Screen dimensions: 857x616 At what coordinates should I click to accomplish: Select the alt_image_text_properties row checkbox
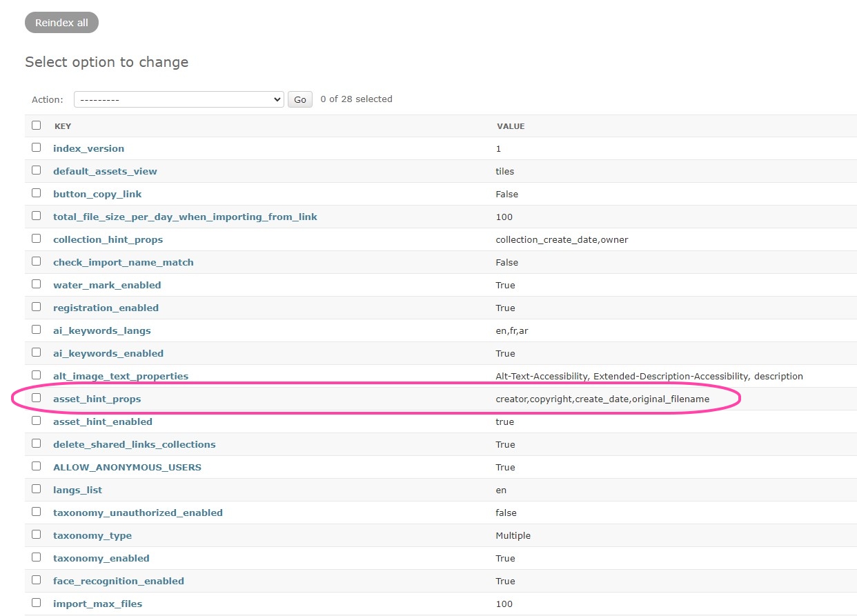pyautogui.click(x=36, y=375)
